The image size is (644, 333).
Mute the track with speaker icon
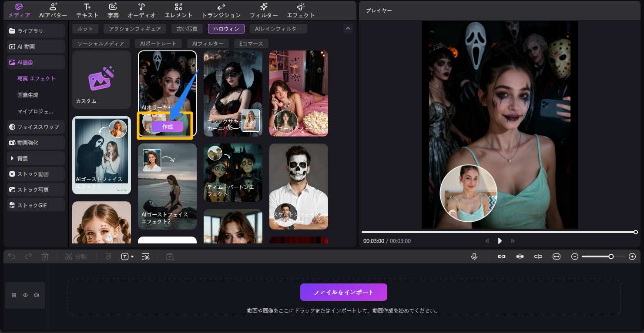[37, 295]
